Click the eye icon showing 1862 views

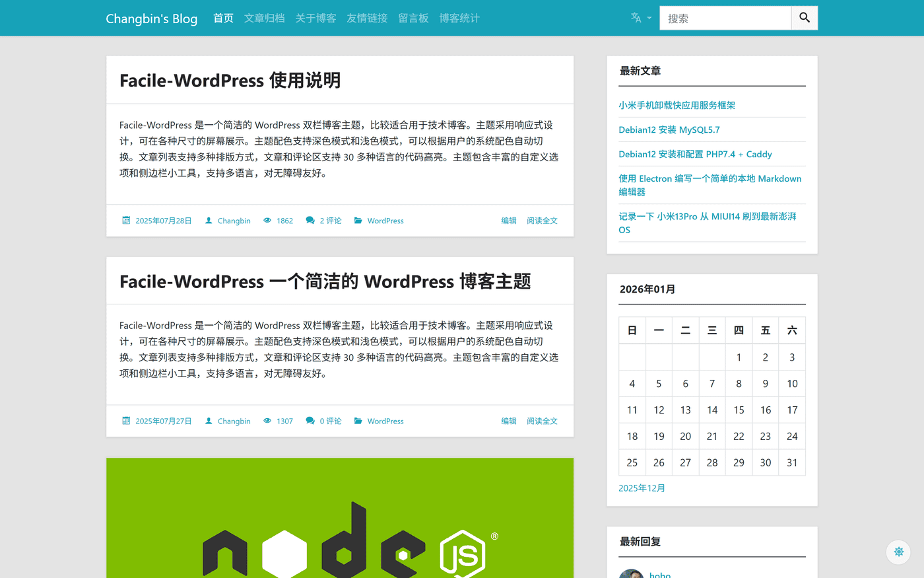click(267, 220)
